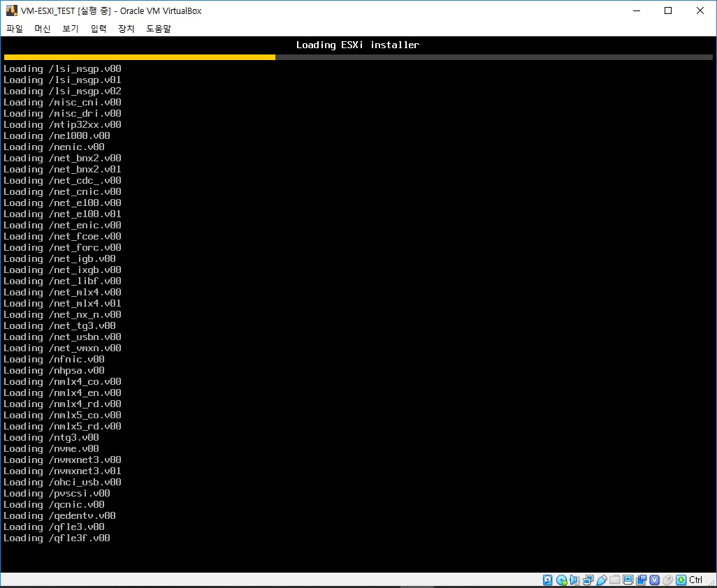Click the line 'Loading /mtip32xx.v00'

coord(62,125)
